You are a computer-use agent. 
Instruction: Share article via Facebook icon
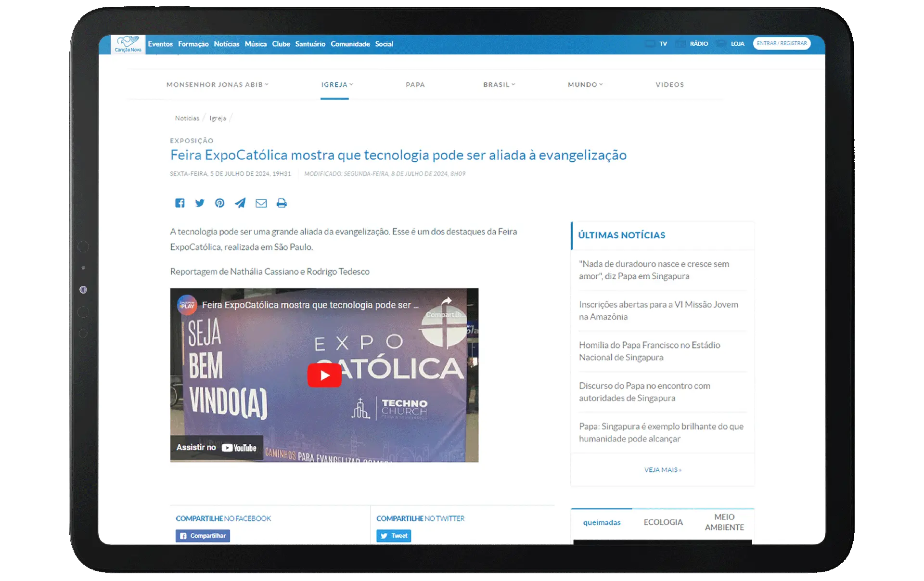point(180,203)
